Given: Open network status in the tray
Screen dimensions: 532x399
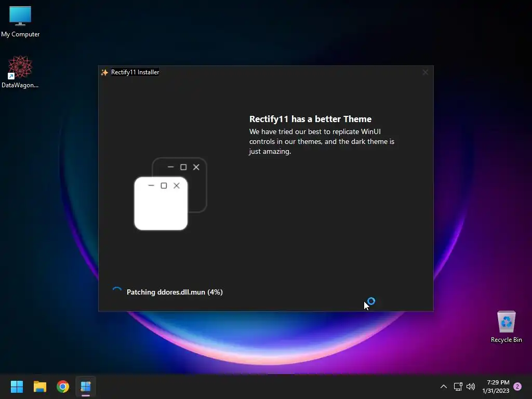Looking at the screenshot, I should [458, 387].
